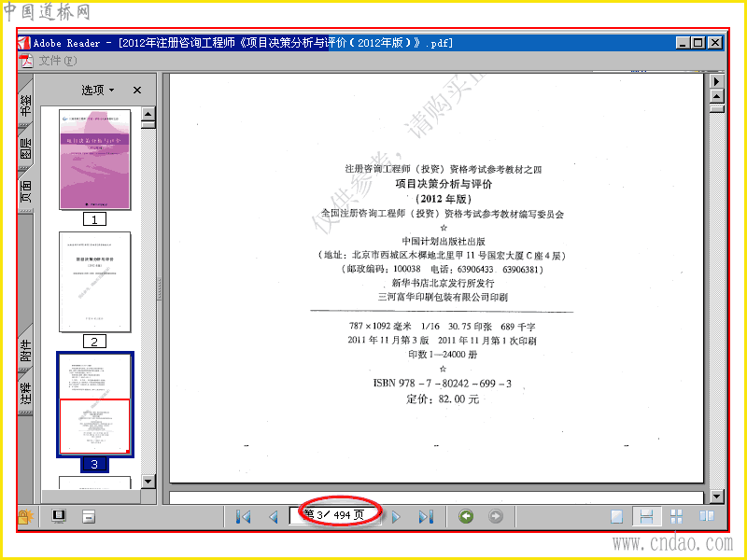The width and height of the screenshot is (747, 560).
Task: Switch to facing pages layout icon
Action: click(x=707, y=516)
